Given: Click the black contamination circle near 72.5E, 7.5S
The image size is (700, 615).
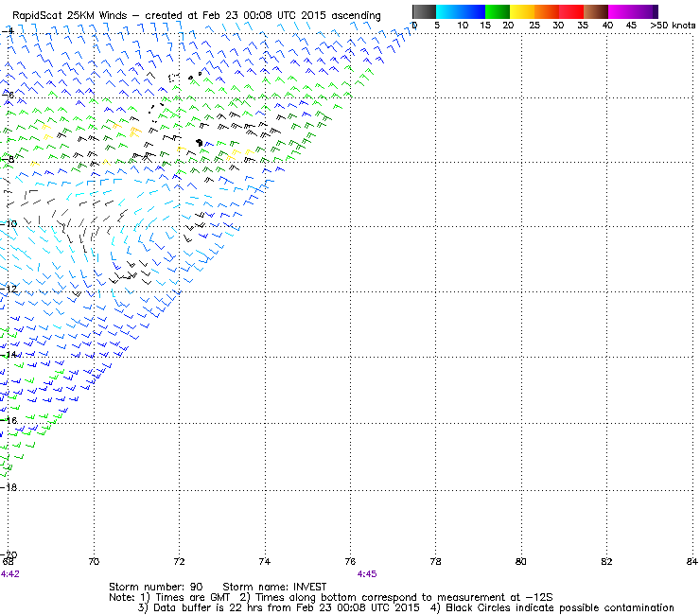Looking at the screenshot, I should click(x=199, y=143).
